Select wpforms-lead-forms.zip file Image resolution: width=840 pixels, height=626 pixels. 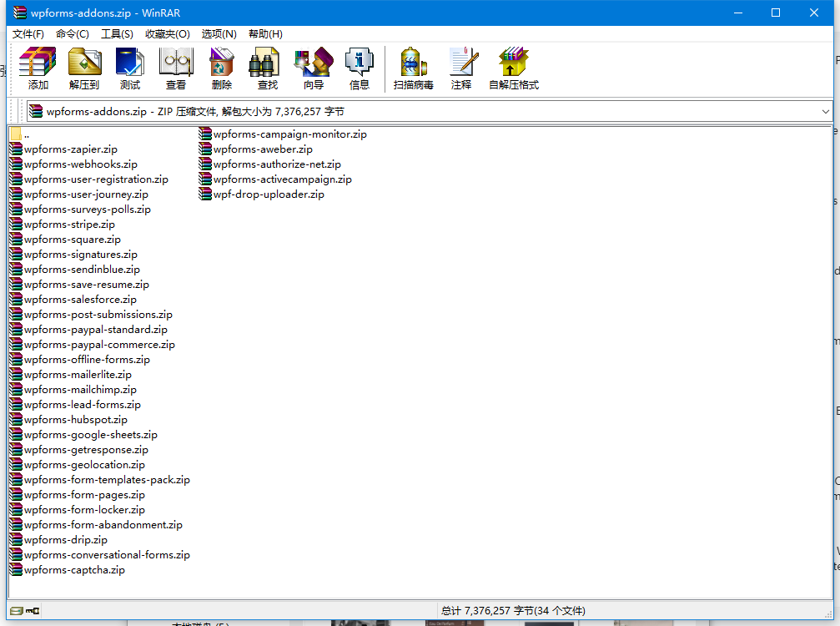click(76, 405)
